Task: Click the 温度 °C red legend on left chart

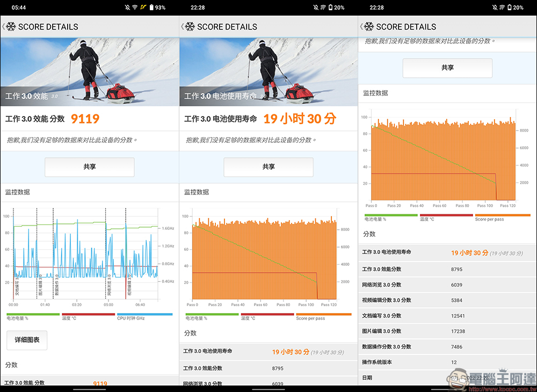Action: click(x=89, y=316)
